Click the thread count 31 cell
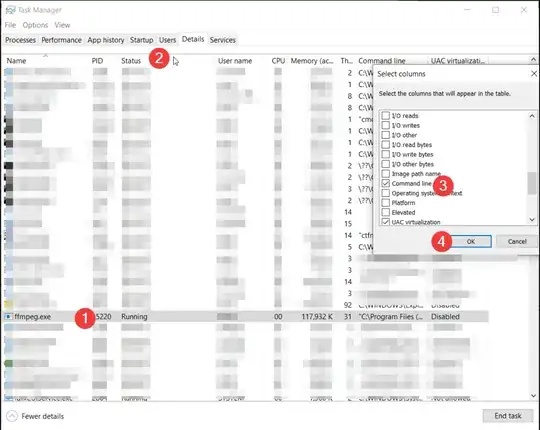540x430 pixels. pos(348,316)
